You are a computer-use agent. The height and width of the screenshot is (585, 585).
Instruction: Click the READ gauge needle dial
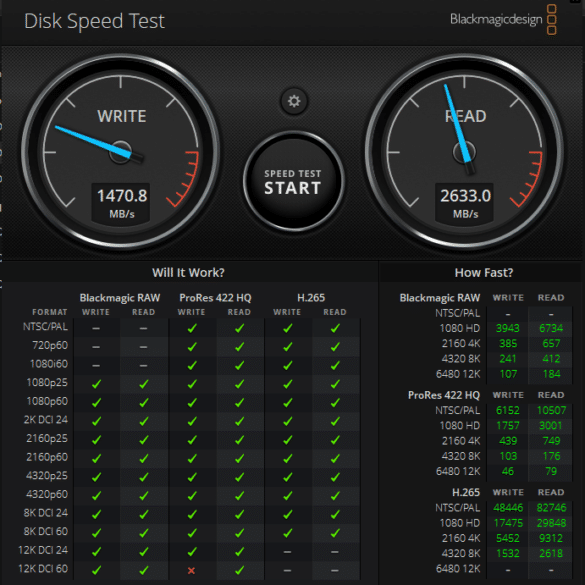tap(464, 151)
